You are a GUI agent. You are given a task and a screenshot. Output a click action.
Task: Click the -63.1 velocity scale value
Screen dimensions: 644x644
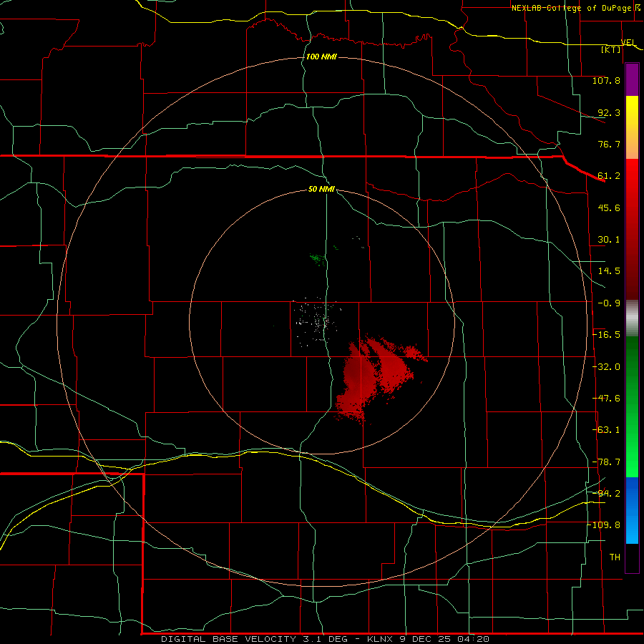[606, 430]
